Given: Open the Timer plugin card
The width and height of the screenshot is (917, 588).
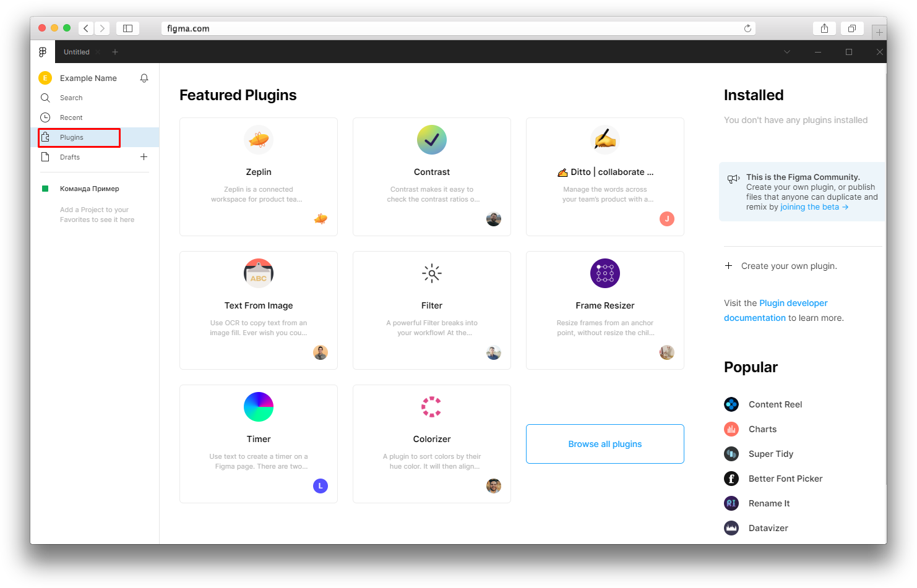Looking at the screenshot, I should click(x=259, y=444).
